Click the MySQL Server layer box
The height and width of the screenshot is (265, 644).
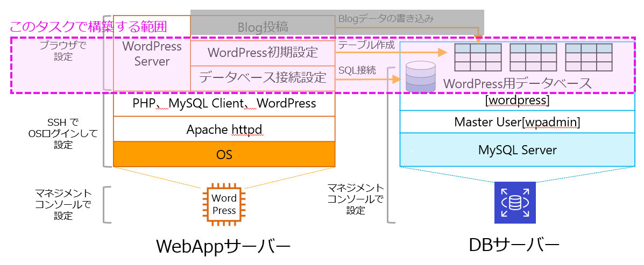[517, 150]
